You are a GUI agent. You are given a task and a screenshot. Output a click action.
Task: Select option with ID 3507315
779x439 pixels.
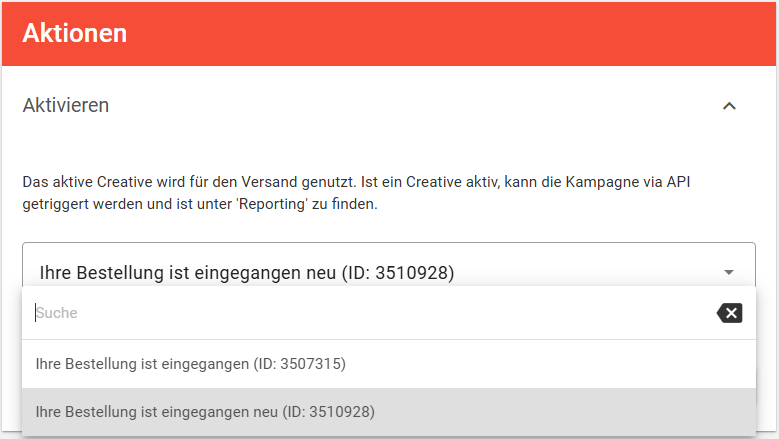click(389, 364)
